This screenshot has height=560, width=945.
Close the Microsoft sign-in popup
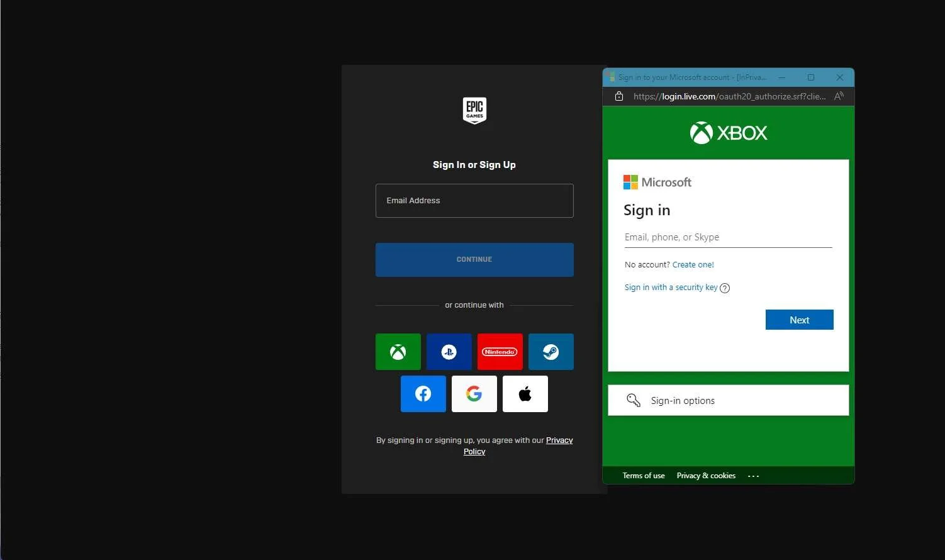click(x=839, y=77)
